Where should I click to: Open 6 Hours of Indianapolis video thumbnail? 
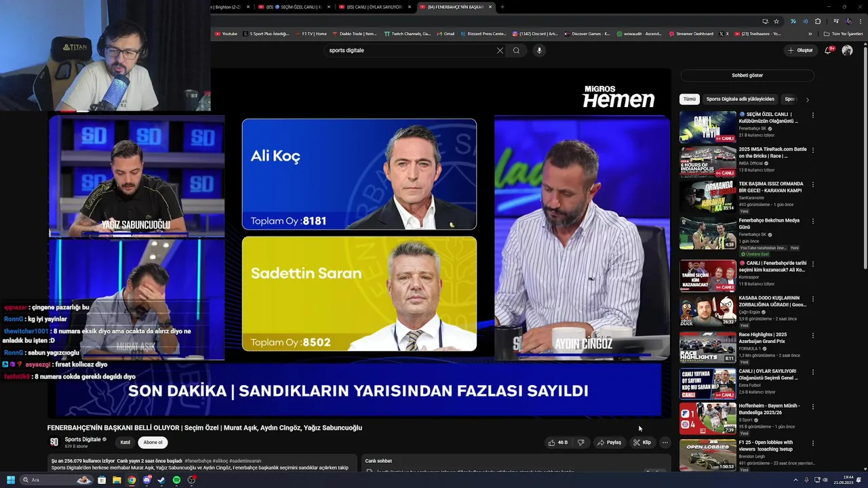[x=707, y=161]
